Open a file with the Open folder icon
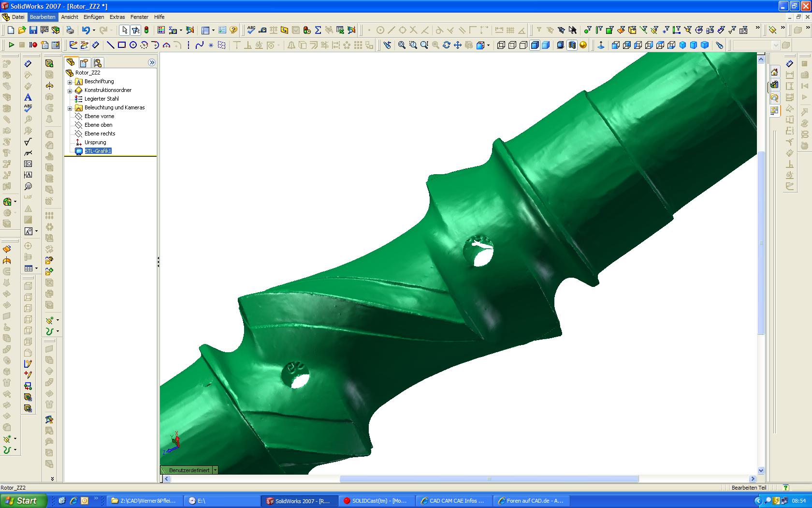812x508 pixels. click(22, 30)
